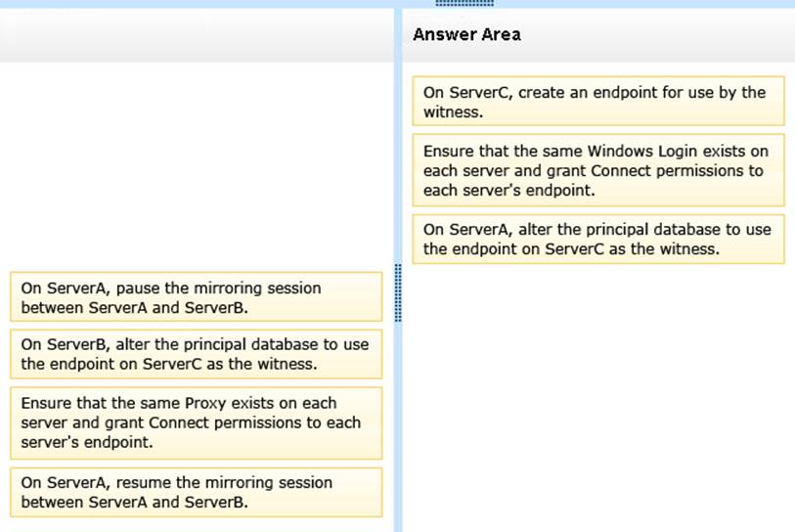Click the Answer Area heading
795x532 pixels.
(x=466, y=35)
